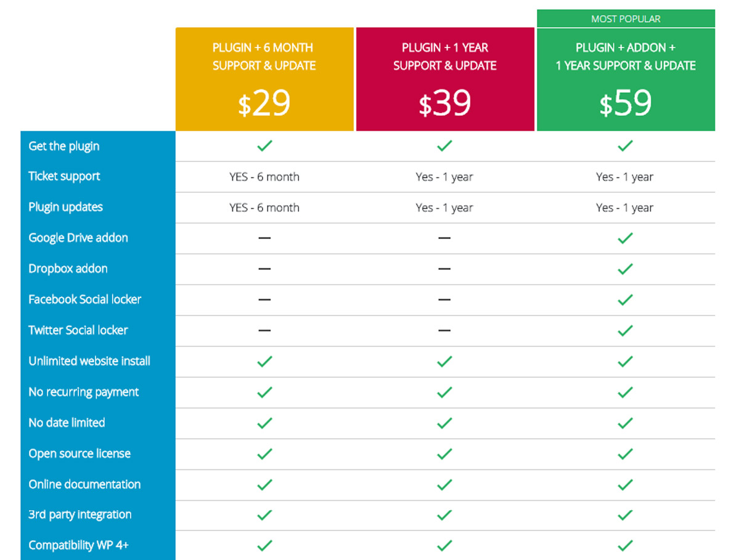Click the $39 plan Unlimited website install checkmark
752x560 pixels.
tap(444, 362)
